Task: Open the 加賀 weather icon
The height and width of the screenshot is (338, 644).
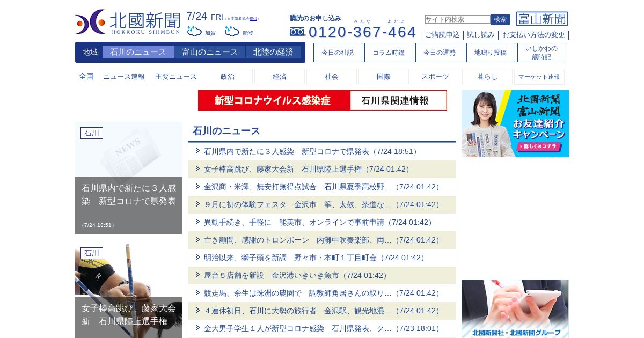Action: coord(194,32)
